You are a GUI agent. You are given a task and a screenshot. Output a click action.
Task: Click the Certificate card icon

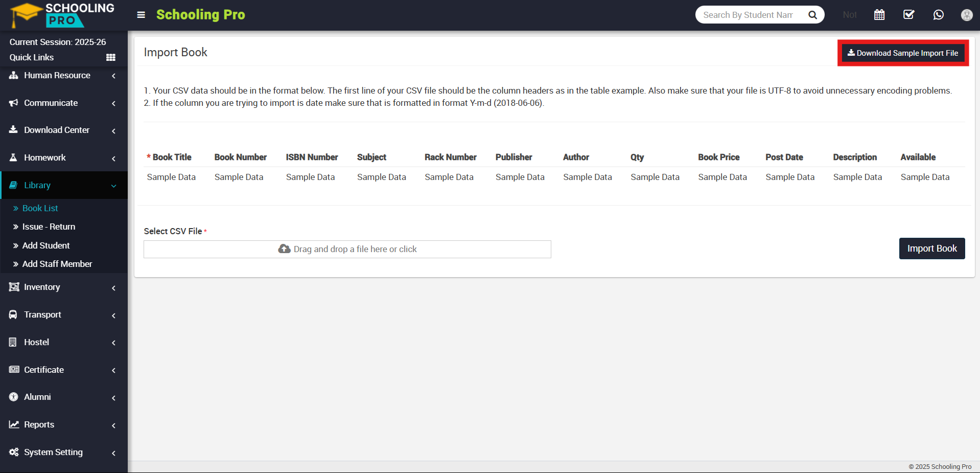14,370
